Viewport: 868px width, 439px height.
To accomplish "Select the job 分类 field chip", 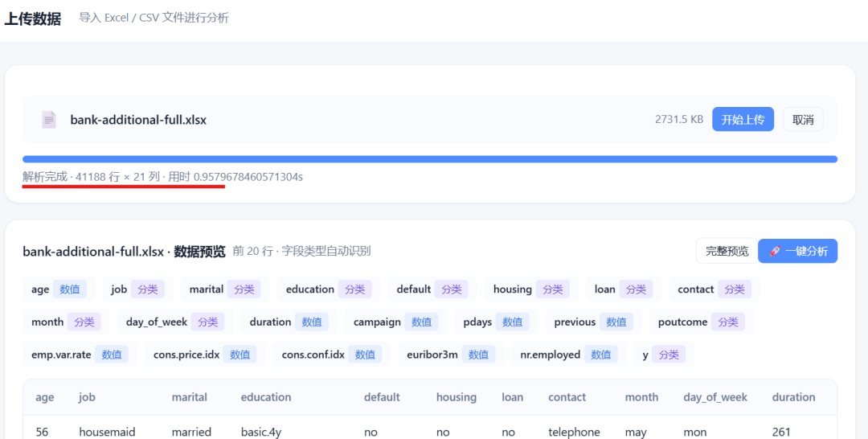I will 137,289.
